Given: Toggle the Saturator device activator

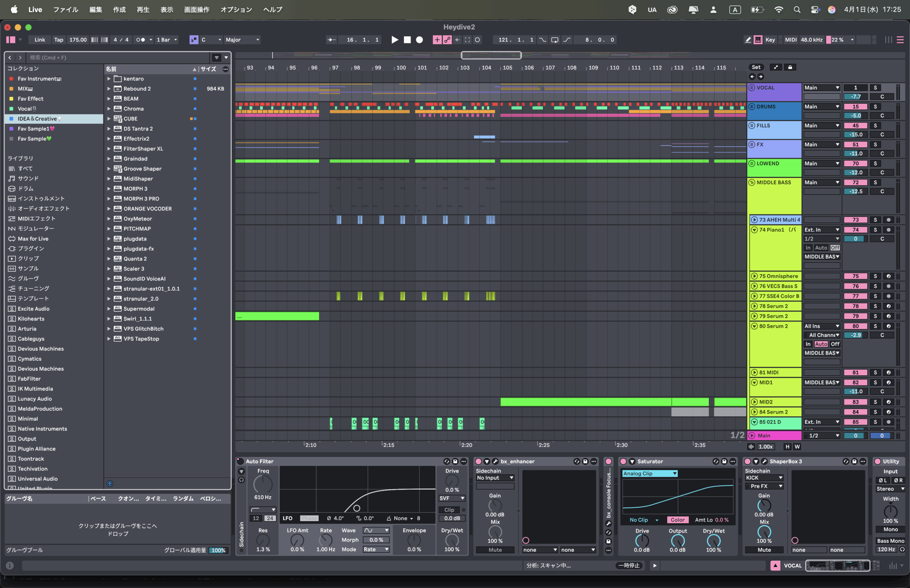Looking at the screenshot, I should [623, 462].
